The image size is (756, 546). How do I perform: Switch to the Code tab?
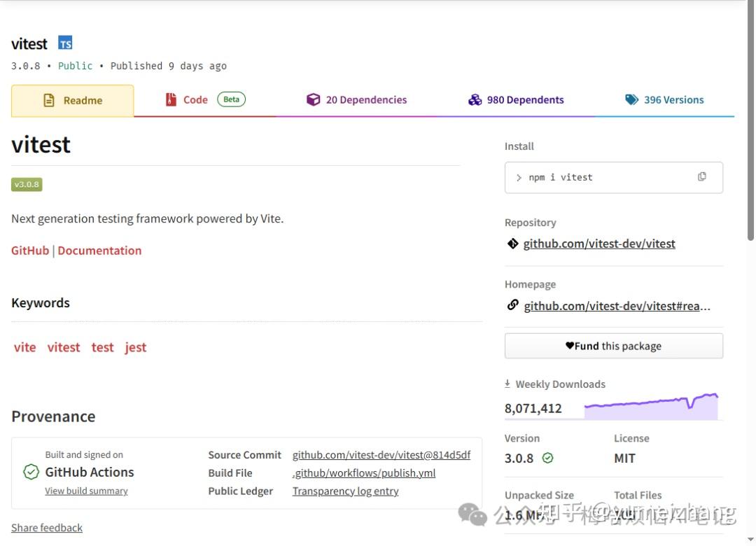click(205, 100)
